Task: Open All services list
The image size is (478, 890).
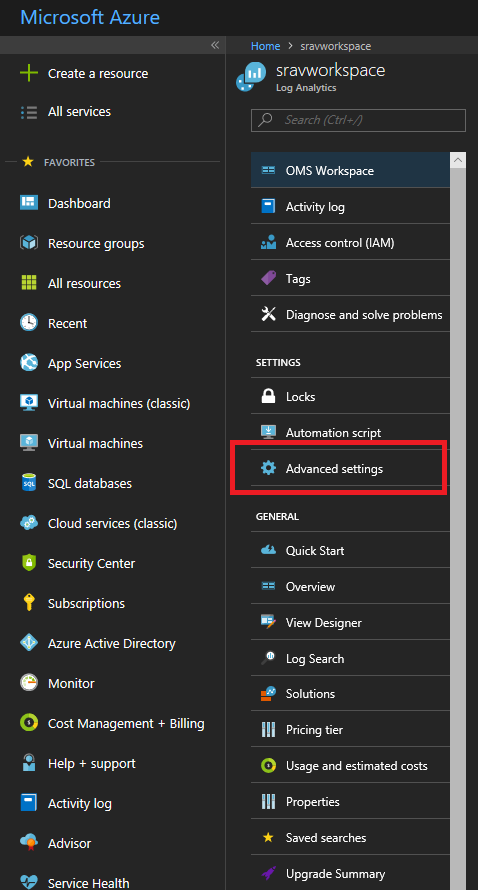Action: (79, 111)
